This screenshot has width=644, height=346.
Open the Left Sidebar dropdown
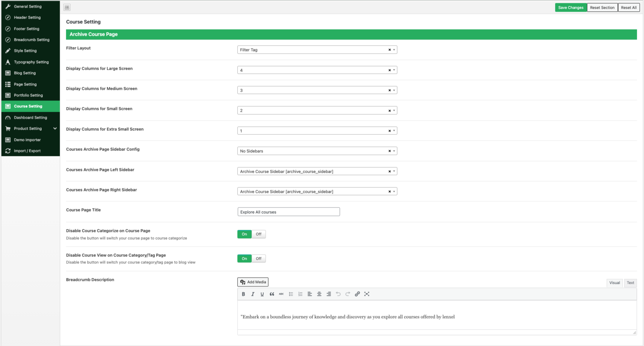(317, 171)
